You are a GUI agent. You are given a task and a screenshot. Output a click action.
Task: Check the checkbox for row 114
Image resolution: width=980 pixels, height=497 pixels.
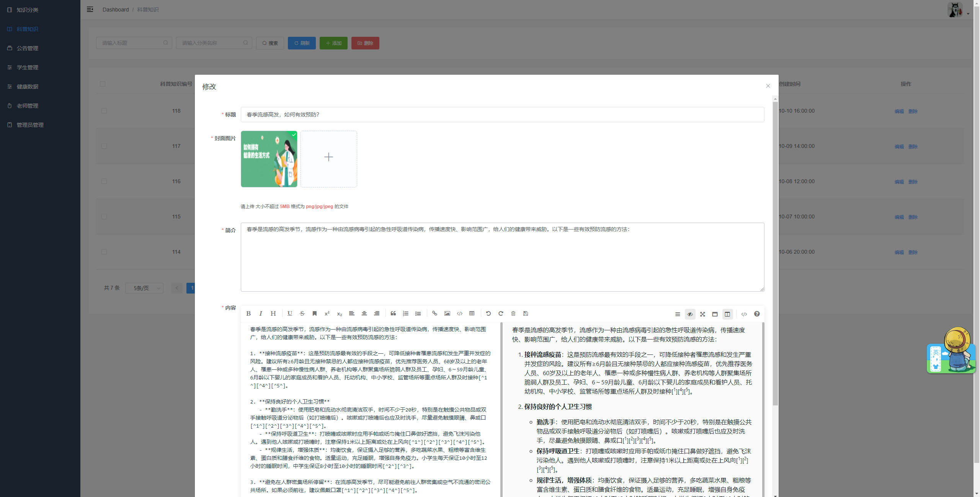[x=104, y=252]
